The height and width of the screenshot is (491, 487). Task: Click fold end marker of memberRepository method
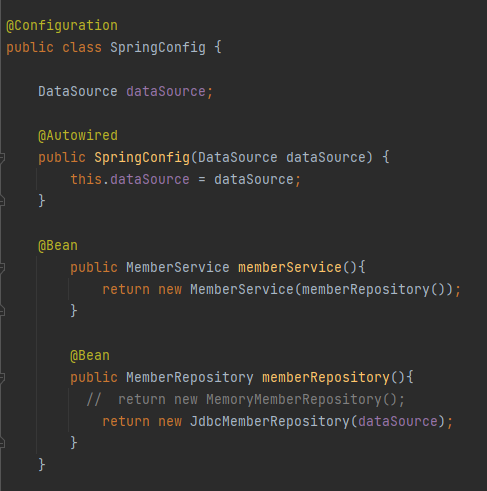click(2, 443)
